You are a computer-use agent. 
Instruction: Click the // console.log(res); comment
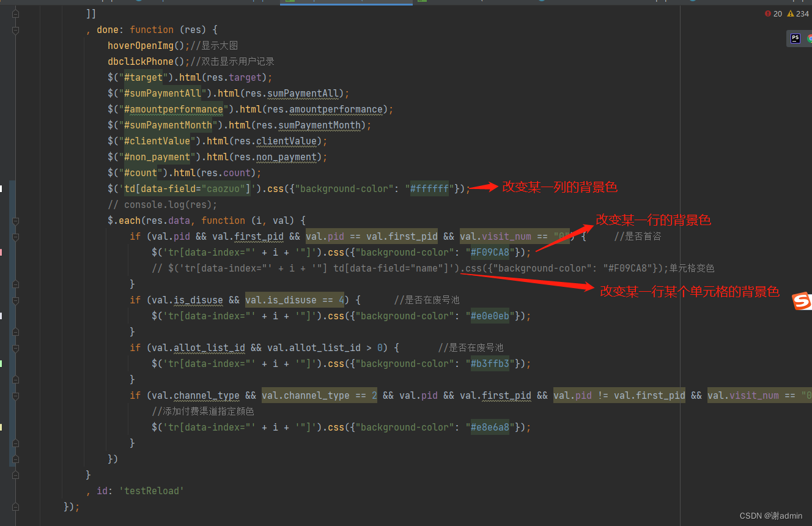click(x=163, y=204)
